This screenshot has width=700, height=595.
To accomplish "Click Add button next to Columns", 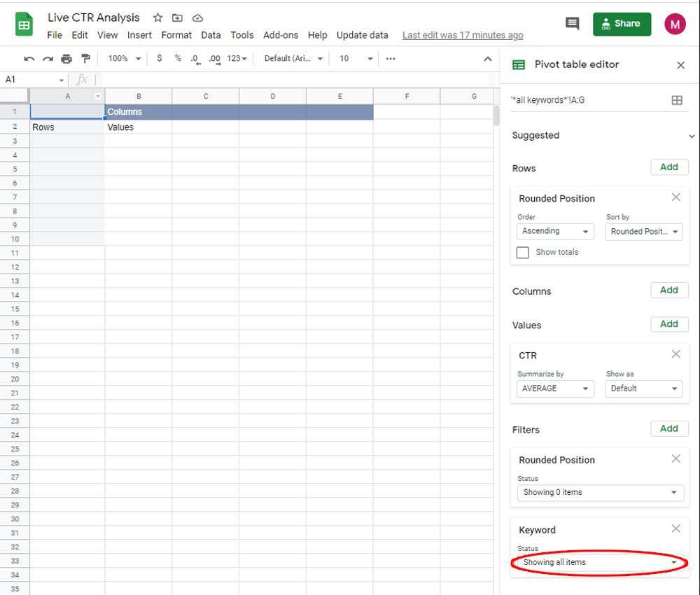I will (x=669, y=290).
